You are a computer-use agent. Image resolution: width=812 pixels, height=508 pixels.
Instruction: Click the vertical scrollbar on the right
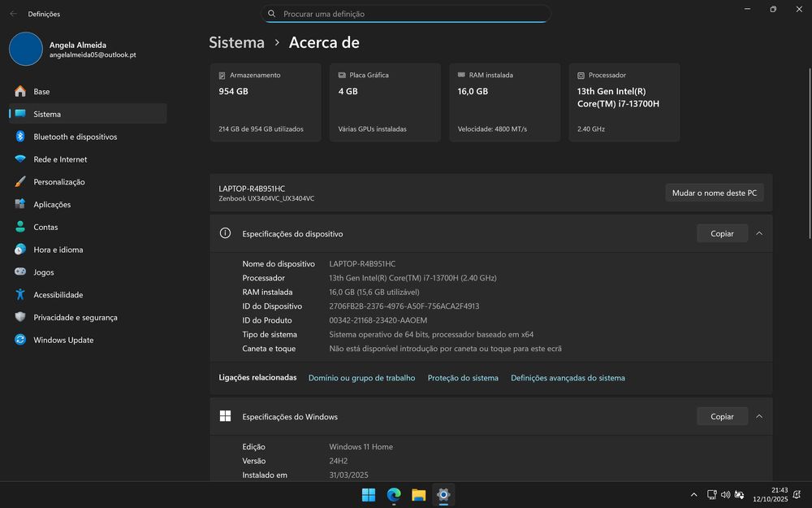point(810,153)
